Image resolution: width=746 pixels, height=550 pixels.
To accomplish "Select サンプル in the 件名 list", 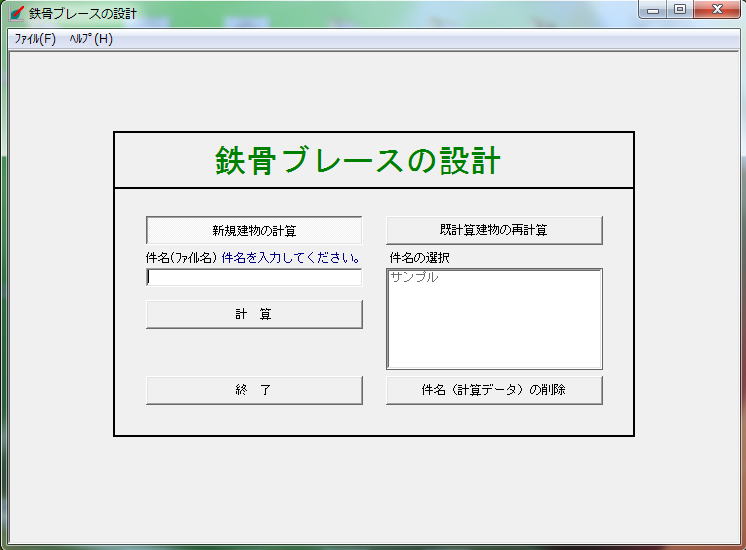I will [414, 278].
